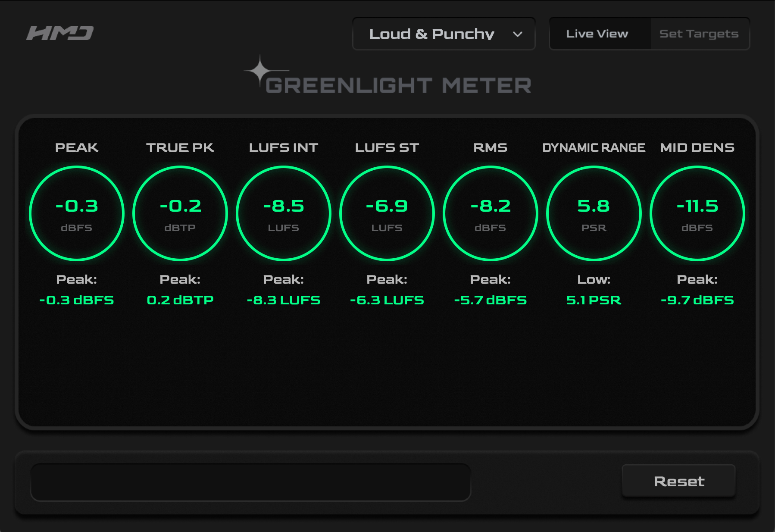Select the MID DENS circular meter
The width and height of the screenshot is (775, 532).
point(697,213)
